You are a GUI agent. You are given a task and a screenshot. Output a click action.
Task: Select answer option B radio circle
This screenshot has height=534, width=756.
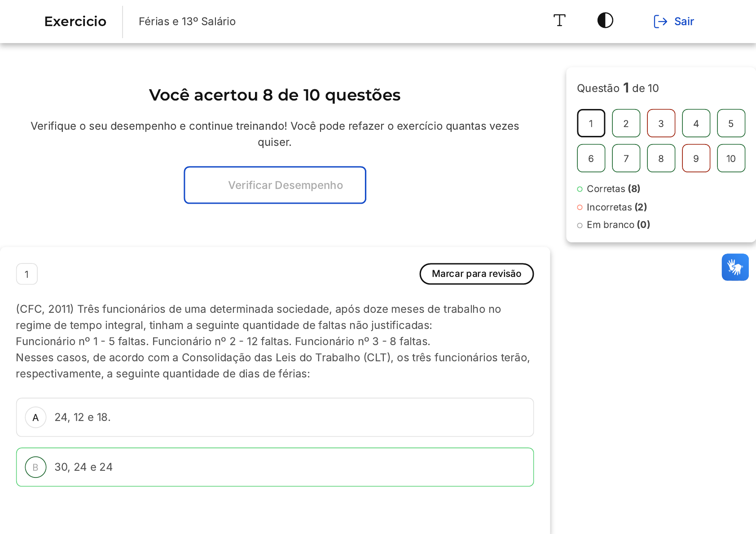point(36,467)
